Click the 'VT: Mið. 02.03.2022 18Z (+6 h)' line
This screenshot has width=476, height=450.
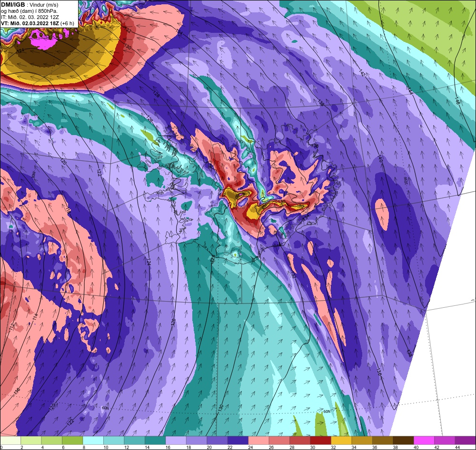coord(37,23)
